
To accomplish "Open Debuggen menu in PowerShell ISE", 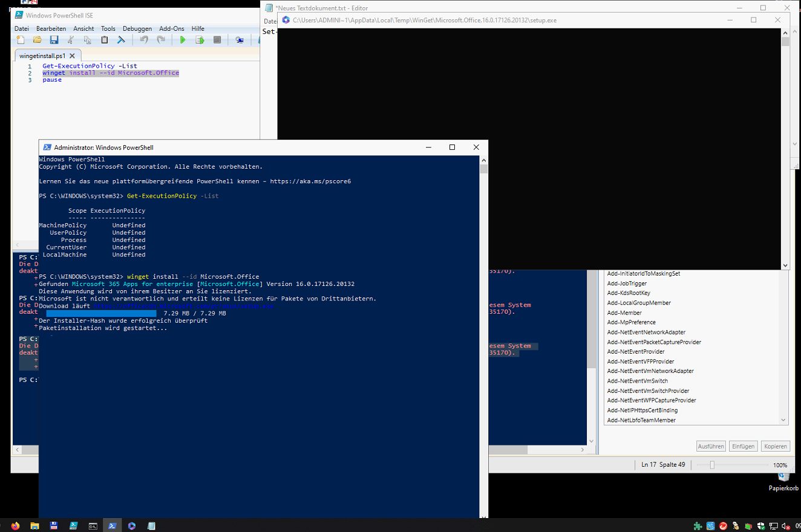I will (x=137, y=28).
